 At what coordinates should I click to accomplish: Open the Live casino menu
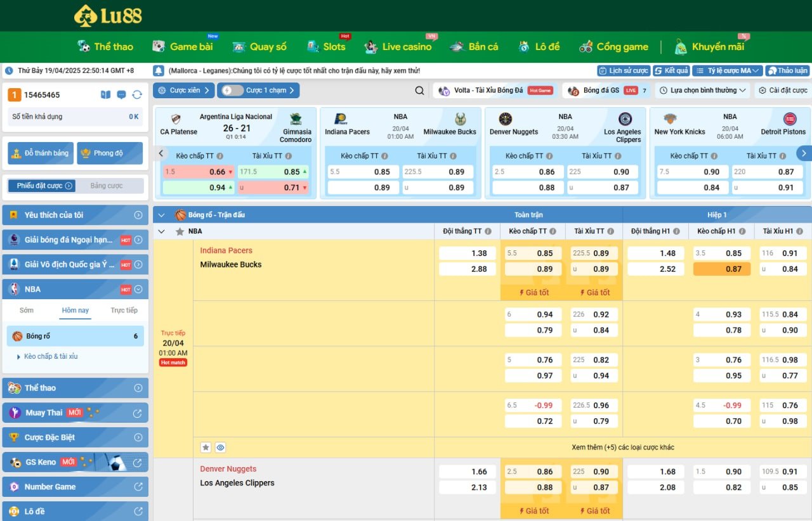click(398, 47)
